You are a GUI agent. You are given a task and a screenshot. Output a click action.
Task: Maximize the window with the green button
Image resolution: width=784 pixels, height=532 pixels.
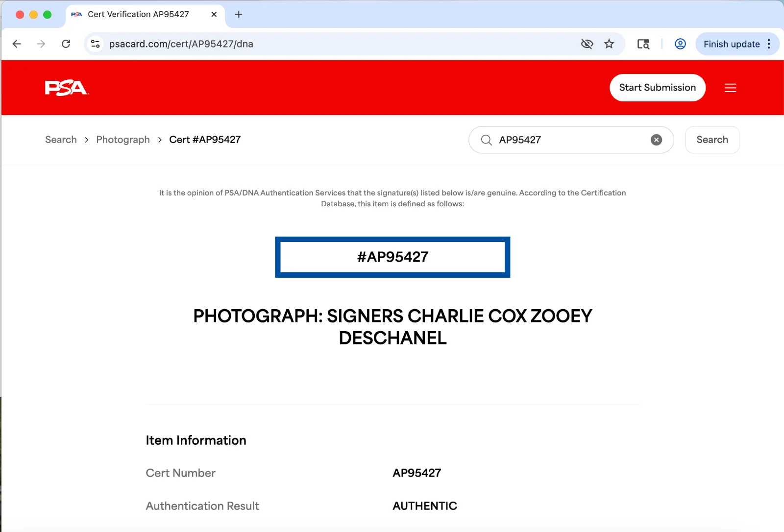(47, 15)
